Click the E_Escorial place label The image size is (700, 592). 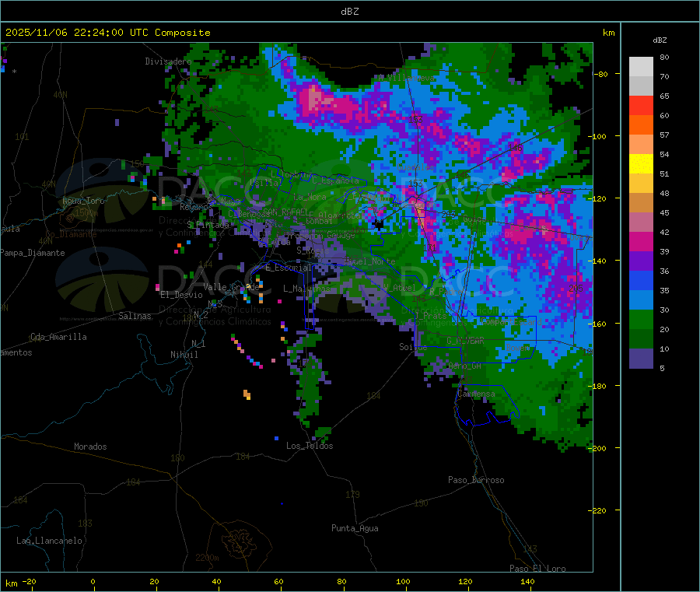pos(289,268)
